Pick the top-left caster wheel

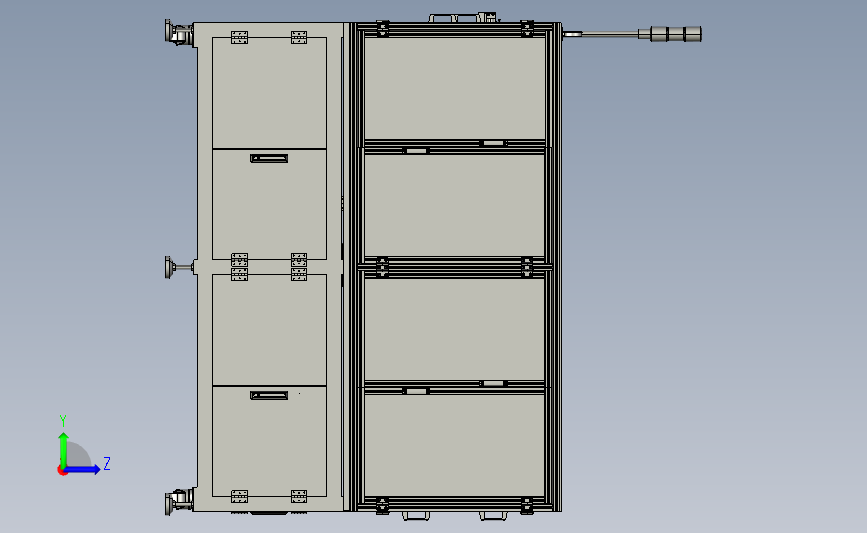click(179, 33)
